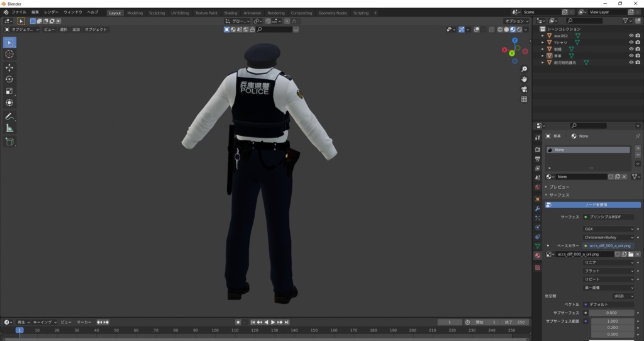Open the Tool properties tab
Viewport: 644px width, 341px height.
pos(538,137)
